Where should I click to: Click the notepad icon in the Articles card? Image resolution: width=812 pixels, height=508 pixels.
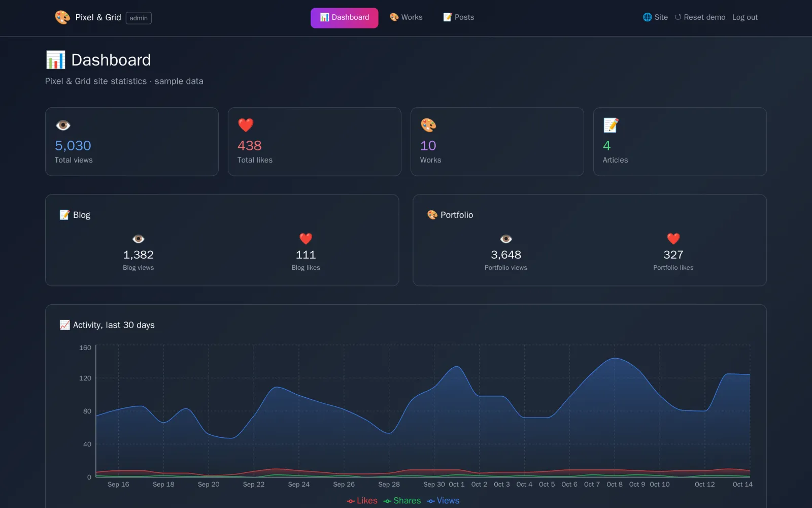click(611, 125)
